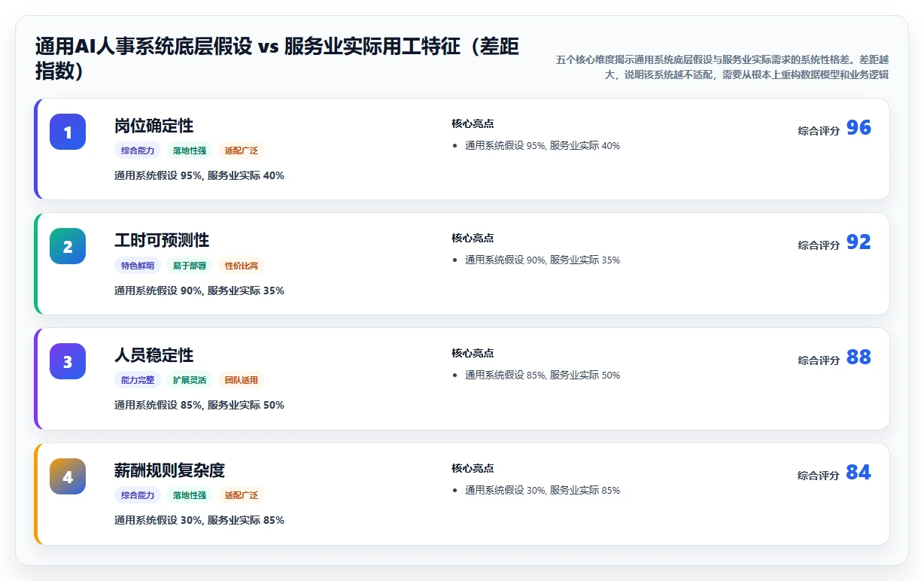The image size is (924, 581).
Task: Click the 落地性强 tag under 薪酬规则复杂度
Action: click(x=190, y=495)
